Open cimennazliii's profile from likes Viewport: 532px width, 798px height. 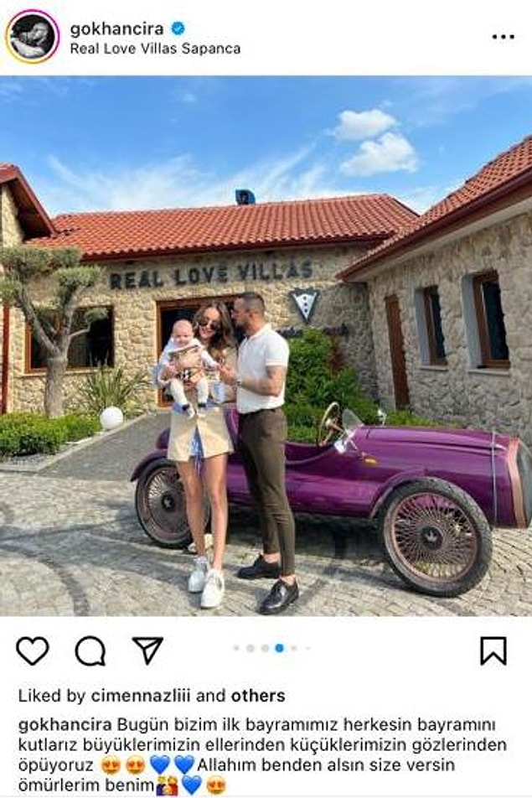click(x=141, y=696)
